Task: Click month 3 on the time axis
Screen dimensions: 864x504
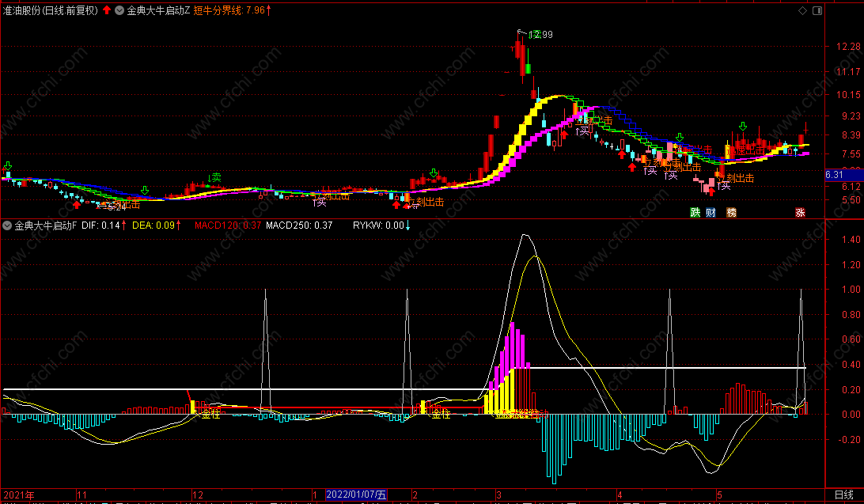Action: click(x=498, y=495)
